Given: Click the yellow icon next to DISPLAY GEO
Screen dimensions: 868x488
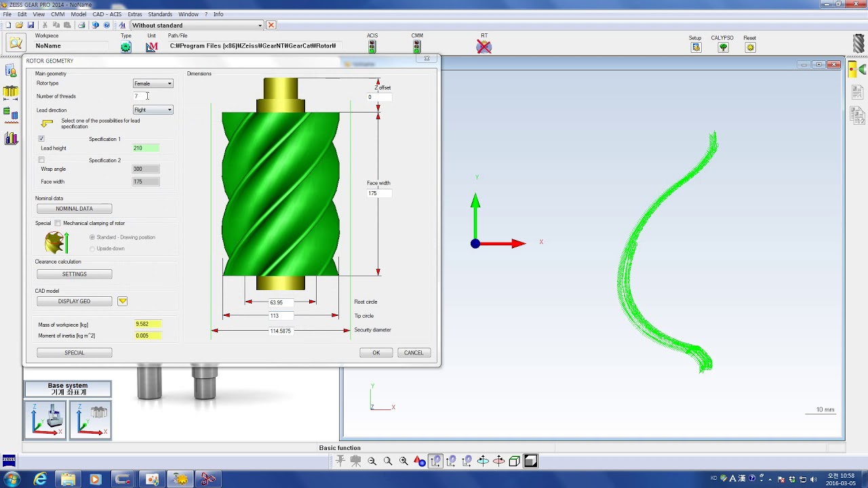Looking at the screenshot, I should [123, 301].
